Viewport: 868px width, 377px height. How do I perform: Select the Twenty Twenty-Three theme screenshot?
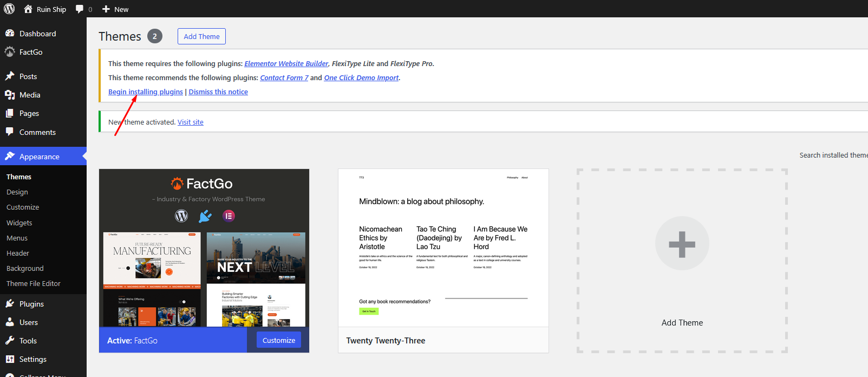(x=443, y=248)
